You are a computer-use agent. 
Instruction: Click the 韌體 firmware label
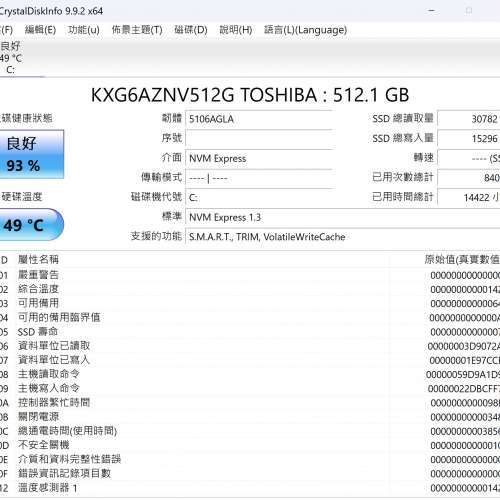tap(172, 118)
